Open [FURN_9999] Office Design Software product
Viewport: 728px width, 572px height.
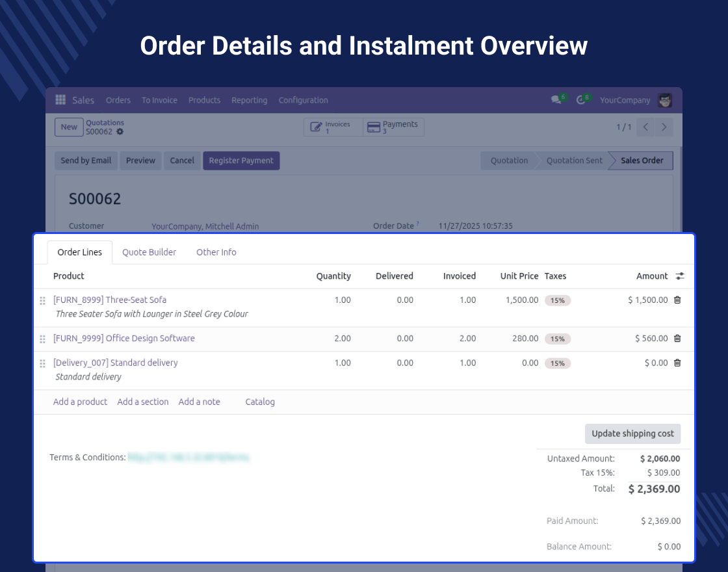(x=124, y=339)
